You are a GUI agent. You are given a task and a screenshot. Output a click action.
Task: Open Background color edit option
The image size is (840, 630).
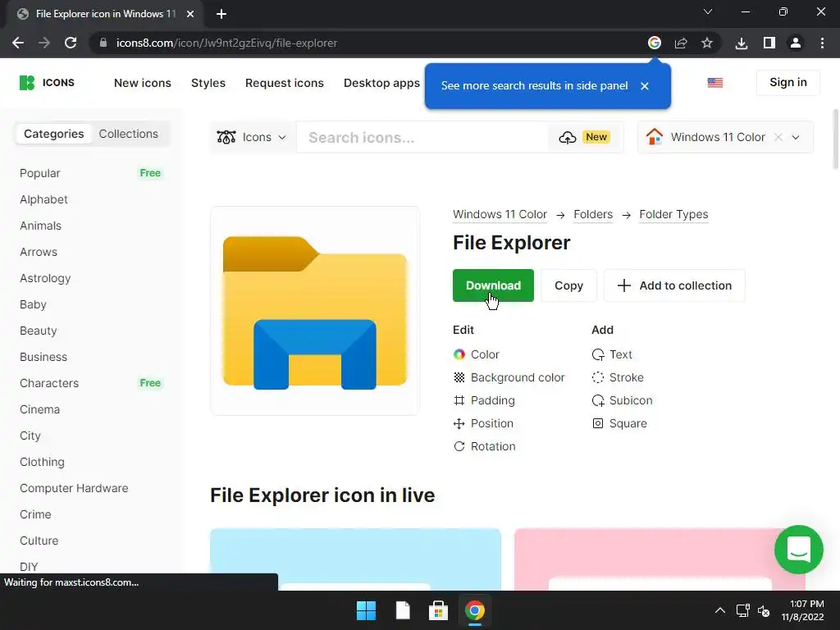[509, 377]
